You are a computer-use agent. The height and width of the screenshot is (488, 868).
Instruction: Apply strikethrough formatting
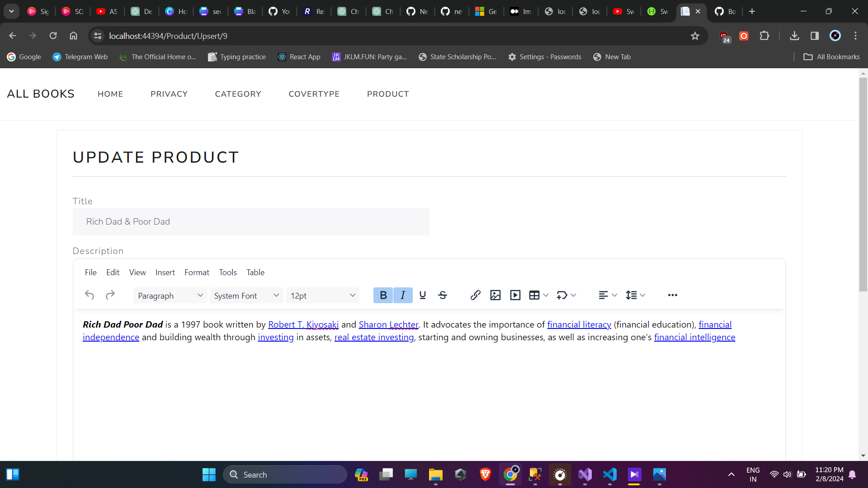443,295
